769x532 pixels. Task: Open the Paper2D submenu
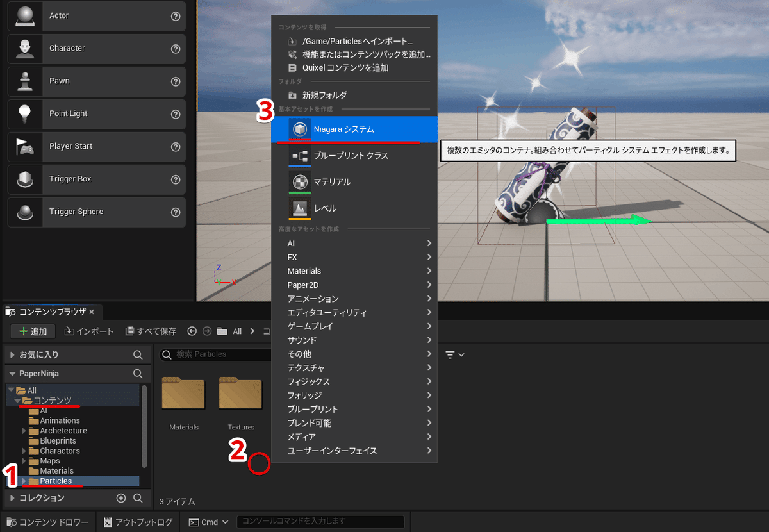(354, 285)
